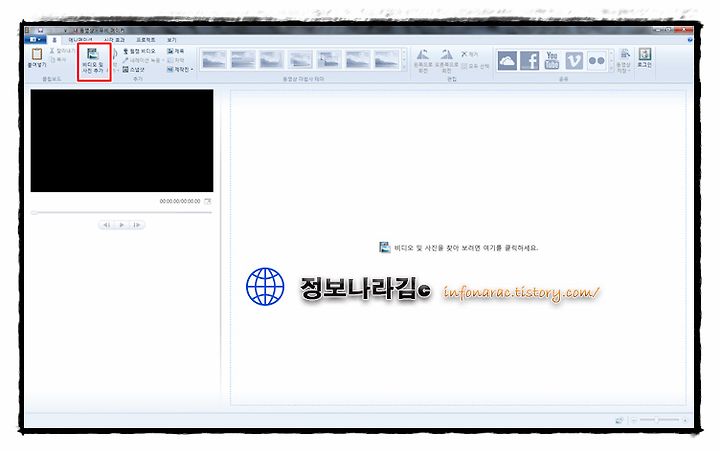This screenshot has width=720, height=451.
Task: Select the third AutoMovie theme thumbnail
Action: (x=271, y=60)
